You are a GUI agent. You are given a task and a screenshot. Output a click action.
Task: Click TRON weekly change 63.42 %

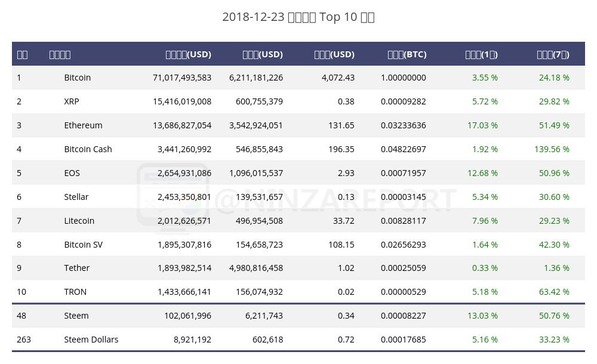(x=554, y=292)
